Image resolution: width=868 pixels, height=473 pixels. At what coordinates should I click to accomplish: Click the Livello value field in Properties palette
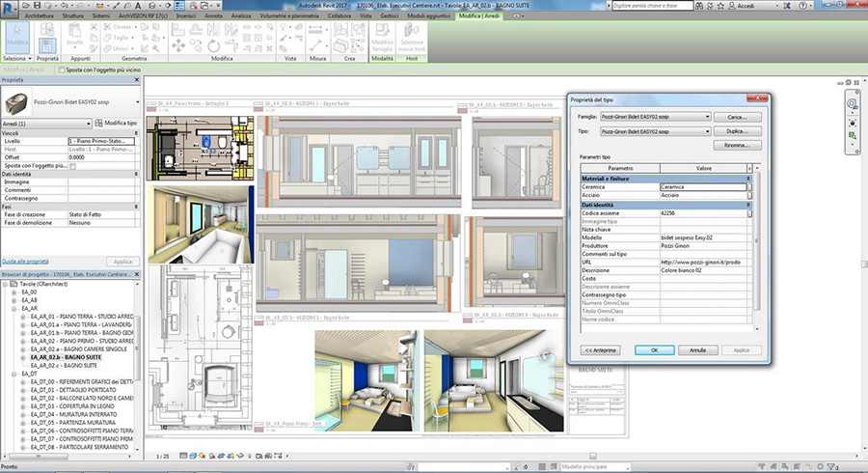[x=101, y=141]
